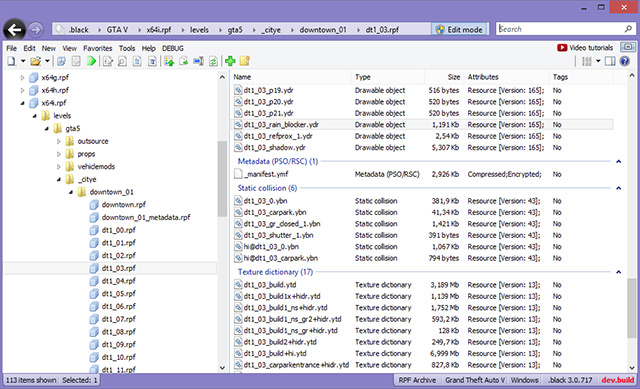Click the green refresh arrows toolbar icon
Screen dimensions: 640x389
213,61
